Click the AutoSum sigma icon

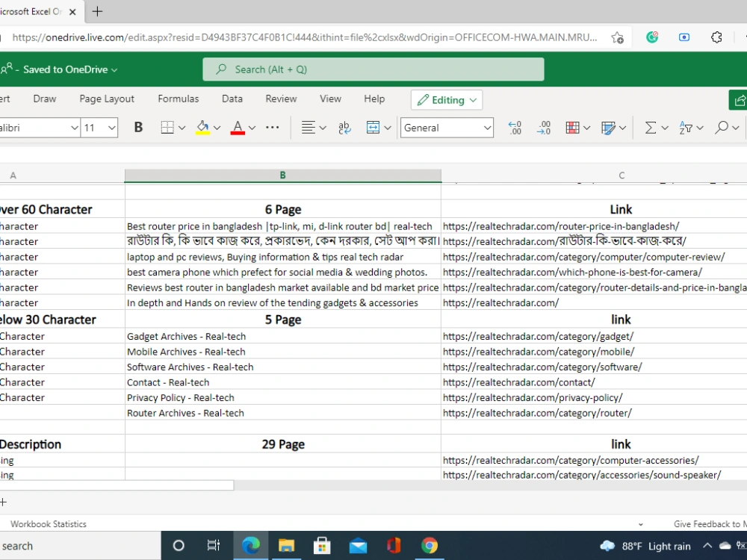651,128
